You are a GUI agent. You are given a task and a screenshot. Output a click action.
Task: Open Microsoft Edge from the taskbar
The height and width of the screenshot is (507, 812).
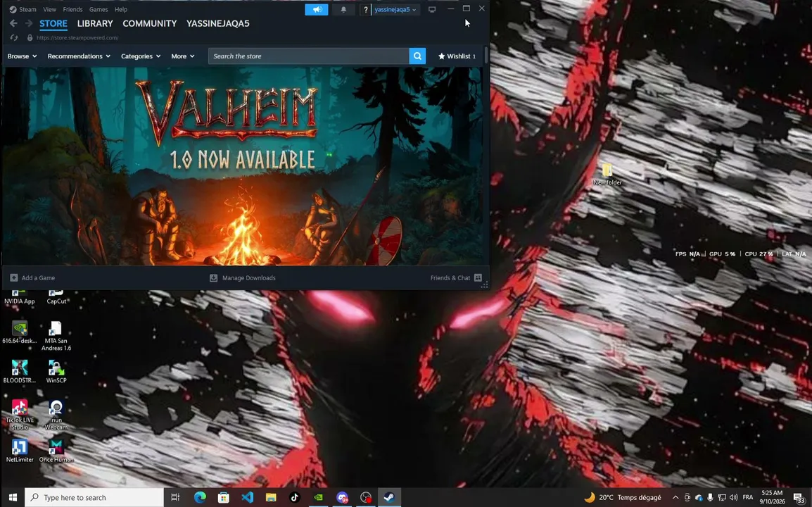point(200,497)
